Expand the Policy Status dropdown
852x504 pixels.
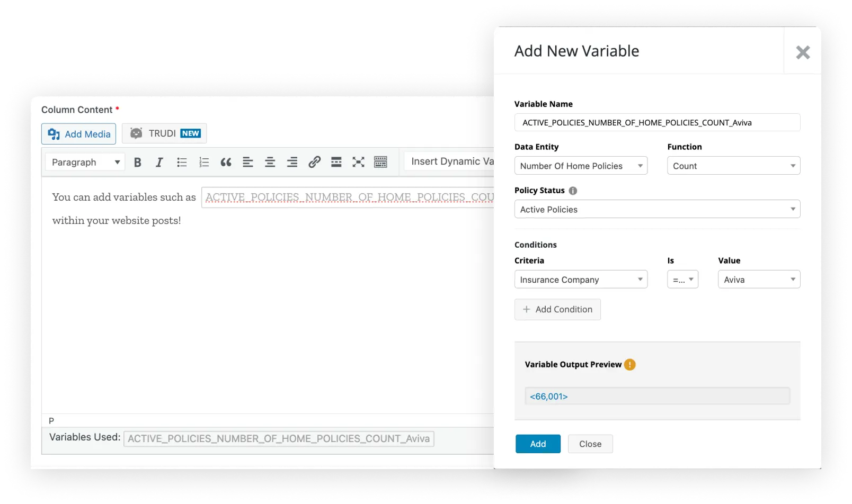coord(657,209)
